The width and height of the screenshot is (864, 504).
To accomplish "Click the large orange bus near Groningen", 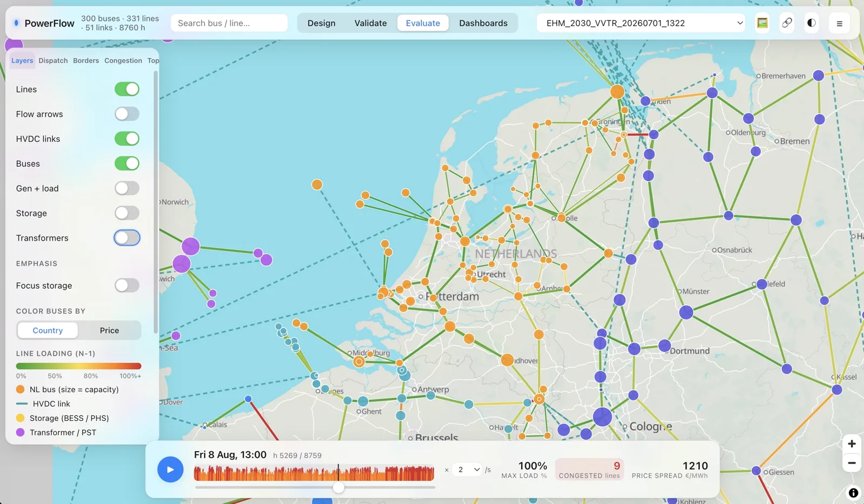I will [617, 91].
